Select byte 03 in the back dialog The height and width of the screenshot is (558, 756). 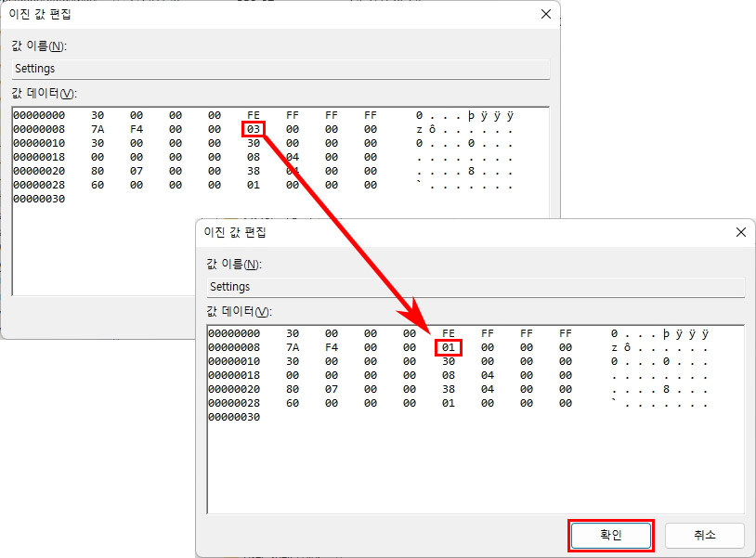254,129
